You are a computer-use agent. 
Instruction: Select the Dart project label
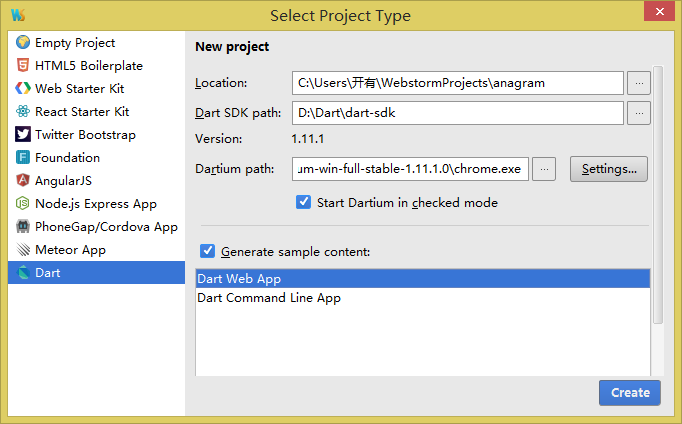[47, 273]
